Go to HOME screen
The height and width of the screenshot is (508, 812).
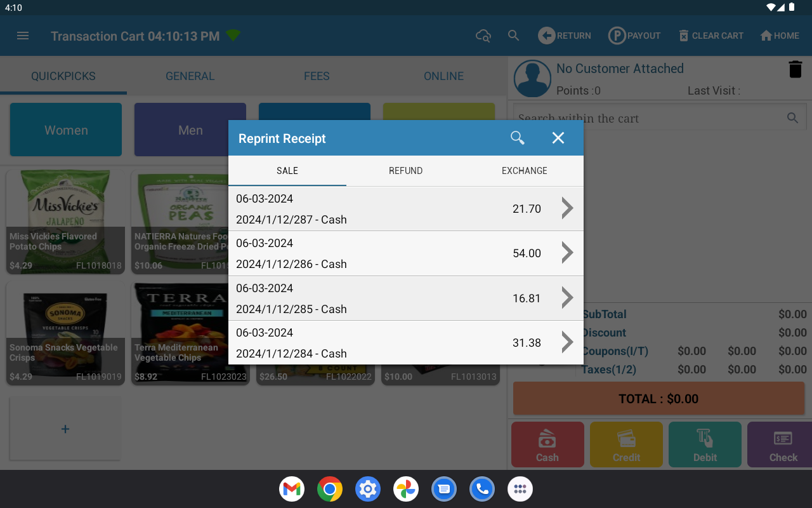[x=780, y=36]
